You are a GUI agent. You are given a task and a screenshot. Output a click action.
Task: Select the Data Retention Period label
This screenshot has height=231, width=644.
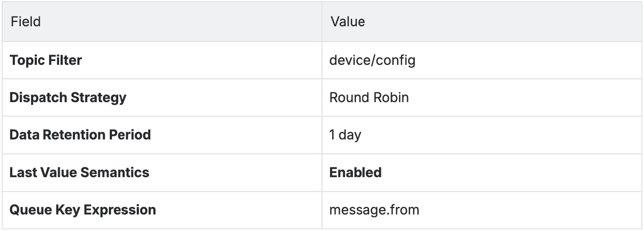click(x=80, y=135)
